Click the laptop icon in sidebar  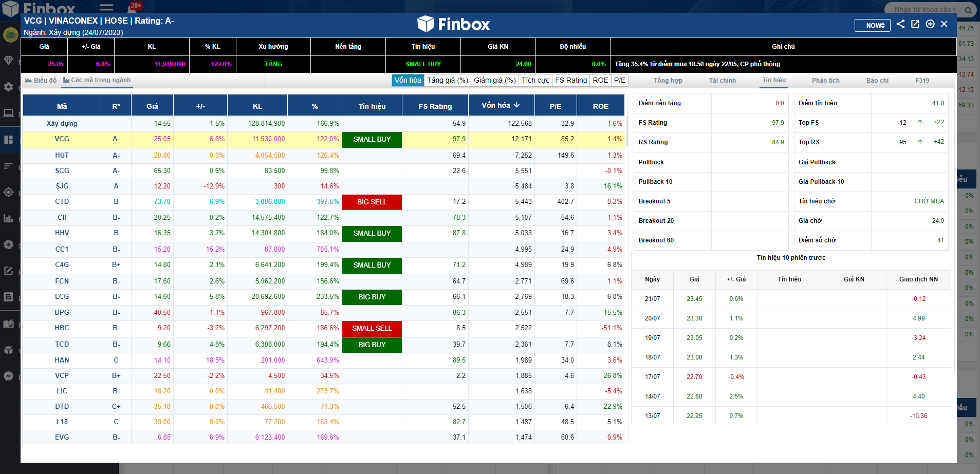click(9, 113)
